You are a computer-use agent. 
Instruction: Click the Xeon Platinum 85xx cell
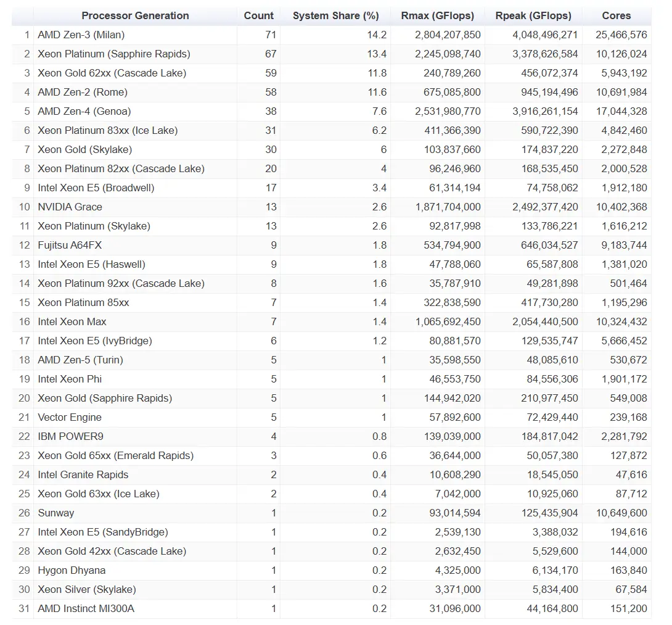[83, 302]
